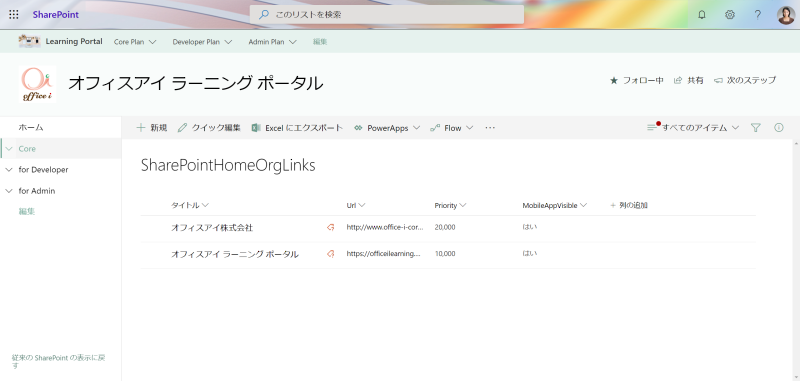Click はい in the オフィスアイ株式会社 row
Viewport: 800px width, 381px height.
530,226
